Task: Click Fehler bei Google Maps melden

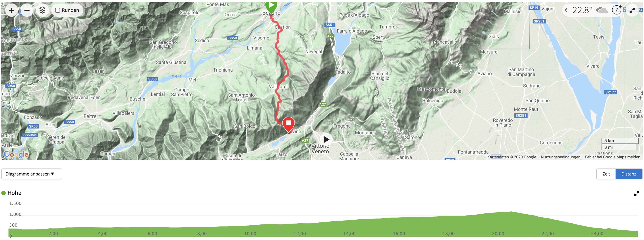Action: pos(612,157)
